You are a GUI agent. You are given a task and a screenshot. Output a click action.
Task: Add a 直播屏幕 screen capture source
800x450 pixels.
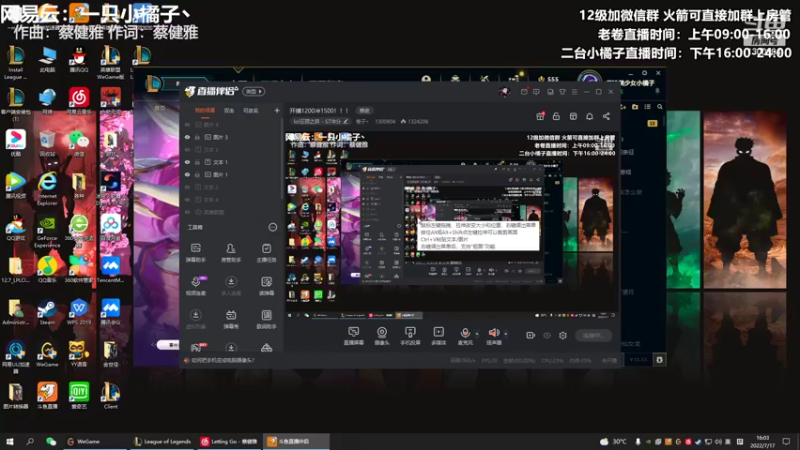pos(354,336)
